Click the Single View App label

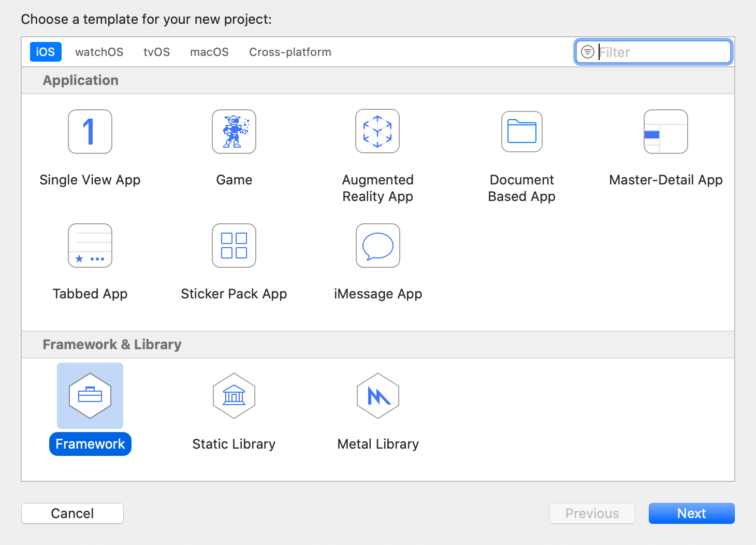(90, 180)
